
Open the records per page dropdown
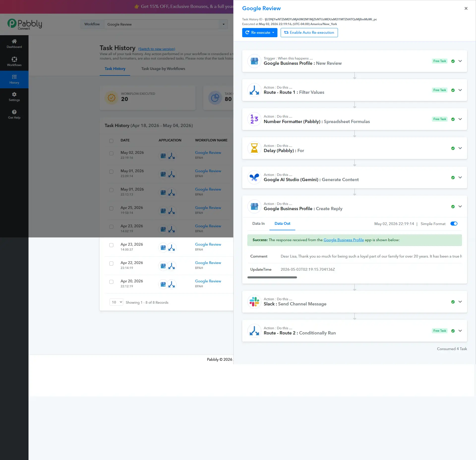tap(116, 302)
